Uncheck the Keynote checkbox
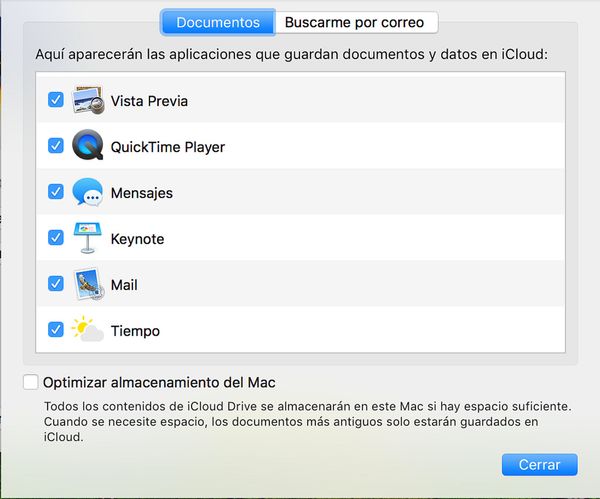 coord(56,238)
